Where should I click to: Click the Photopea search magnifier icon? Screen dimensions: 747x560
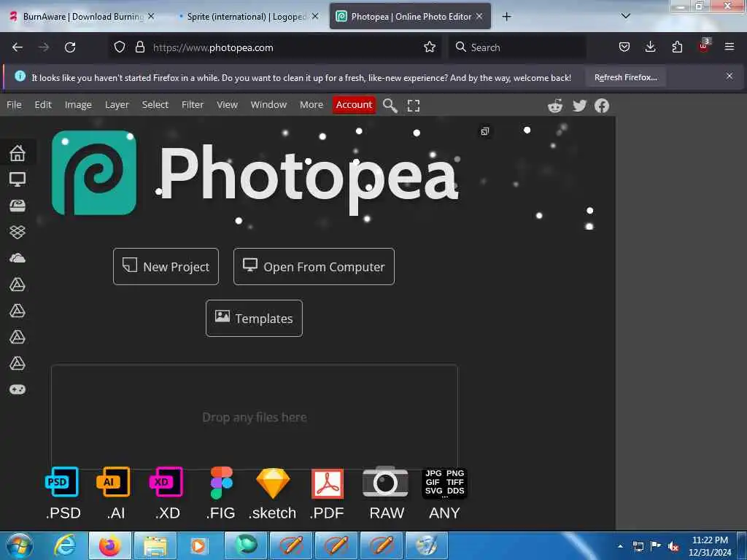point(390,105)
